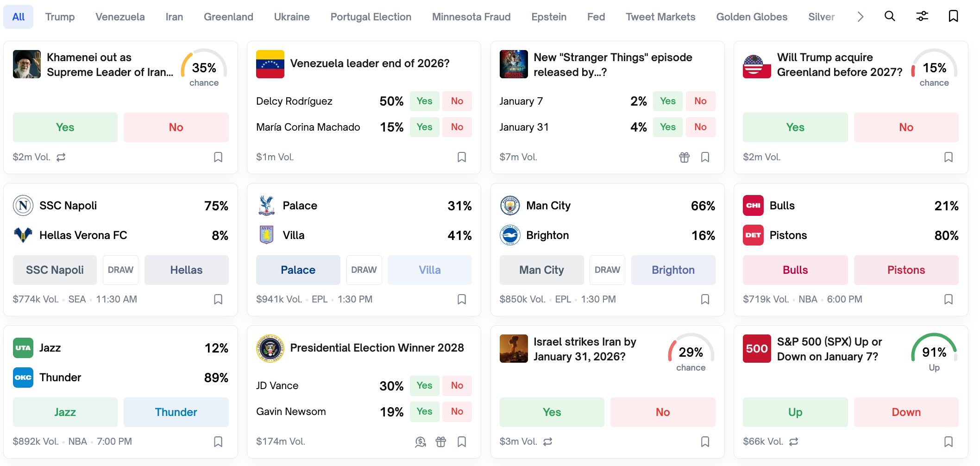
Task: Open the Tweet Markets tab
Action: click(660, 17)
